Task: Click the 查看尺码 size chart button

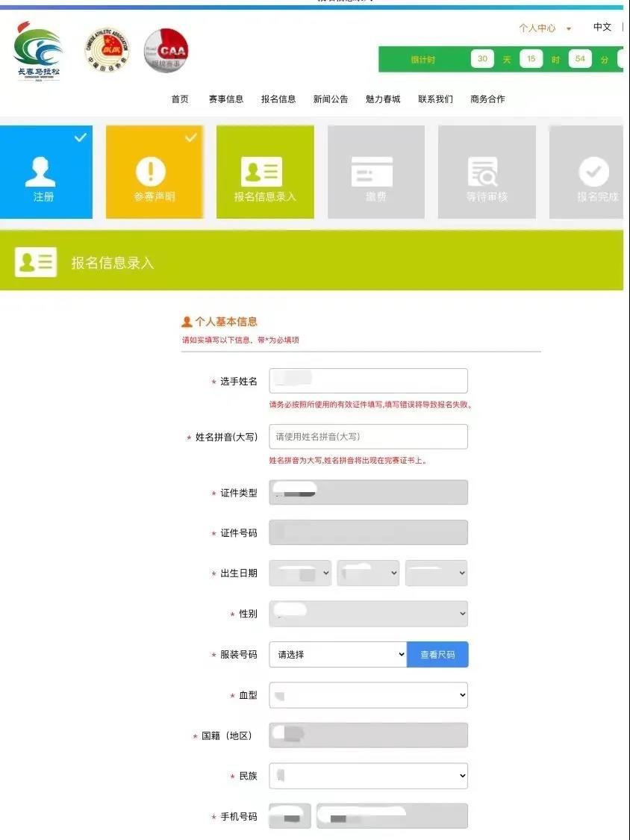Action: [x=437, y=655]
